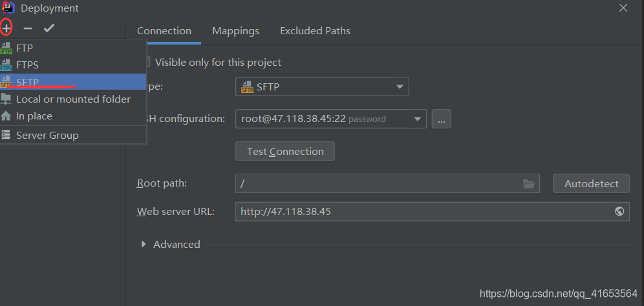This screenshot has width=644, height=306.
Task: Click the globe open-in-browser icon
Action: (x=619, y=211)
